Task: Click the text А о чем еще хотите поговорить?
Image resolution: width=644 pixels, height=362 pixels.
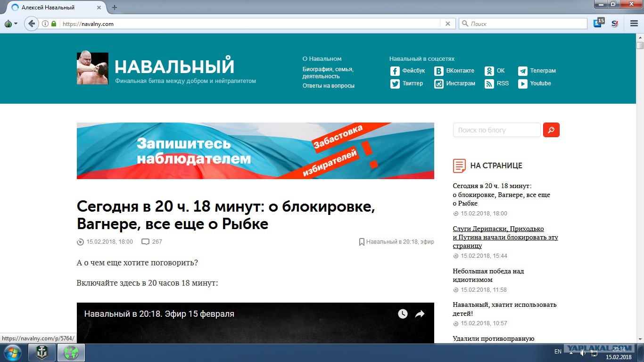Action: coord(137,263)
